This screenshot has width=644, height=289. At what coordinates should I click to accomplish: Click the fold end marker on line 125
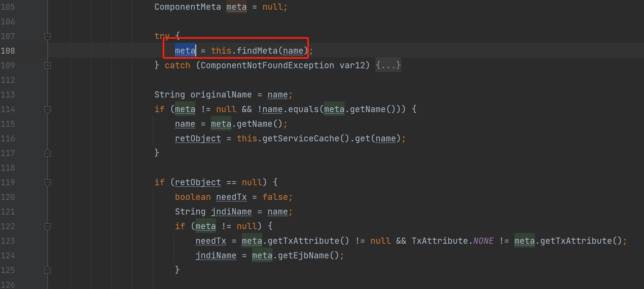(x=48, y=270)
